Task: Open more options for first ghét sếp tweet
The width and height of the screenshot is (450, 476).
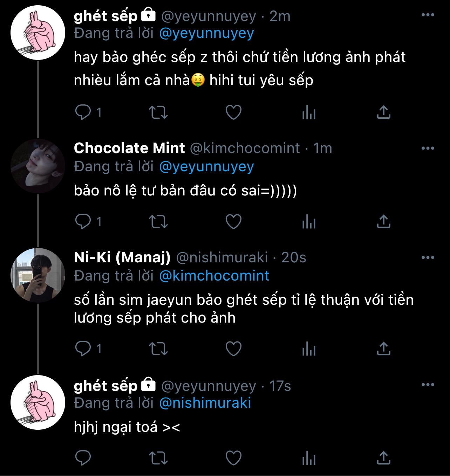Action: (428, 15)
